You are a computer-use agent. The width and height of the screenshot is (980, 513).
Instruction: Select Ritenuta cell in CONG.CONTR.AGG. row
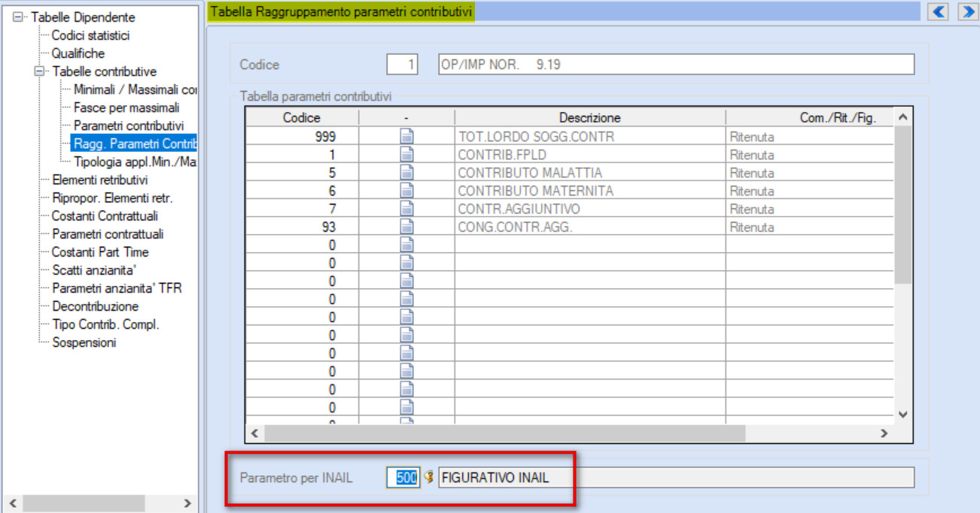point(810,227)
